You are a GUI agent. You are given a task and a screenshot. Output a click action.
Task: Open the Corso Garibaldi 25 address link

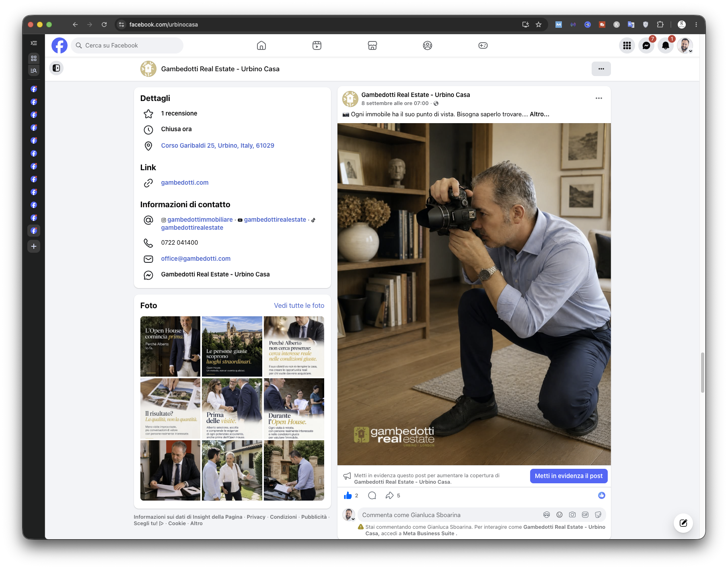[x=218, y=146]
